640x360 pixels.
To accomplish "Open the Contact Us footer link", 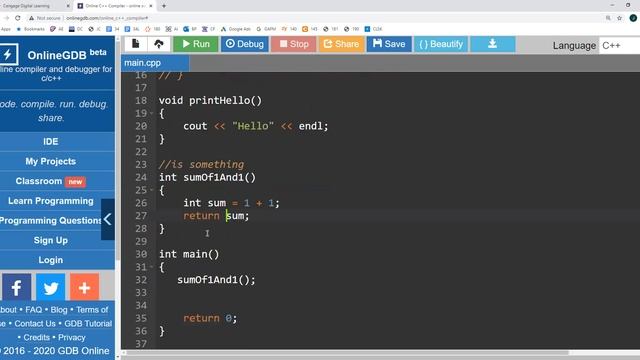I will pyautogui.click(x=35, y=324).
